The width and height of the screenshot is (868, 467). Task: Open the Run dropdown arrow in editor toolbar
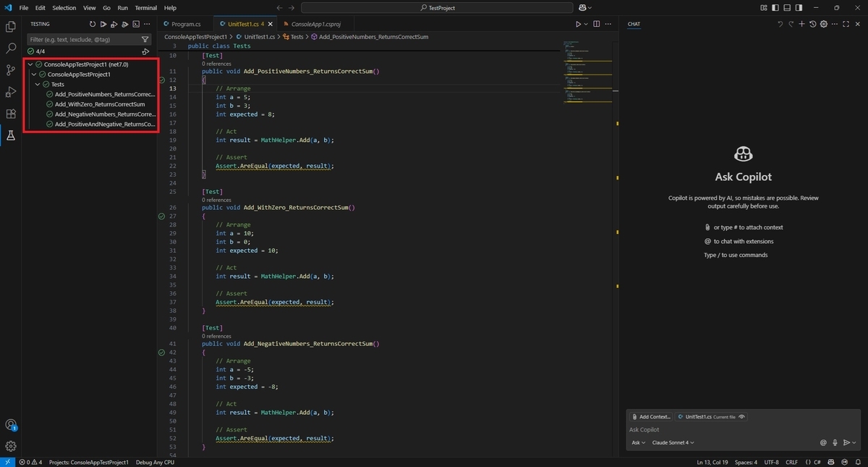click(585, 24)
